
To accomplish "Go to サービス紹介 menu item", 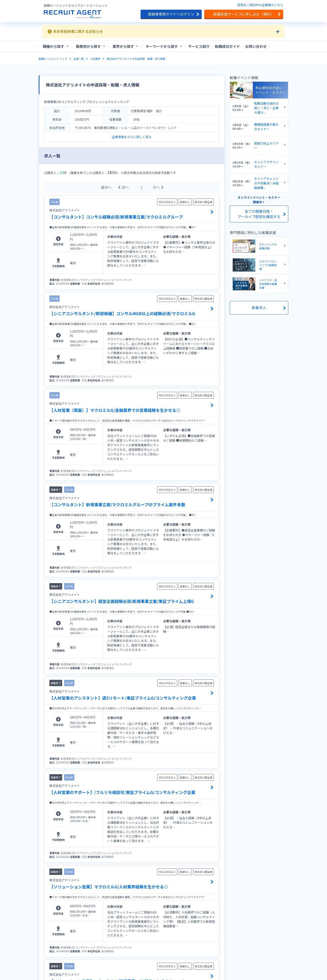I will pos(199,46).
